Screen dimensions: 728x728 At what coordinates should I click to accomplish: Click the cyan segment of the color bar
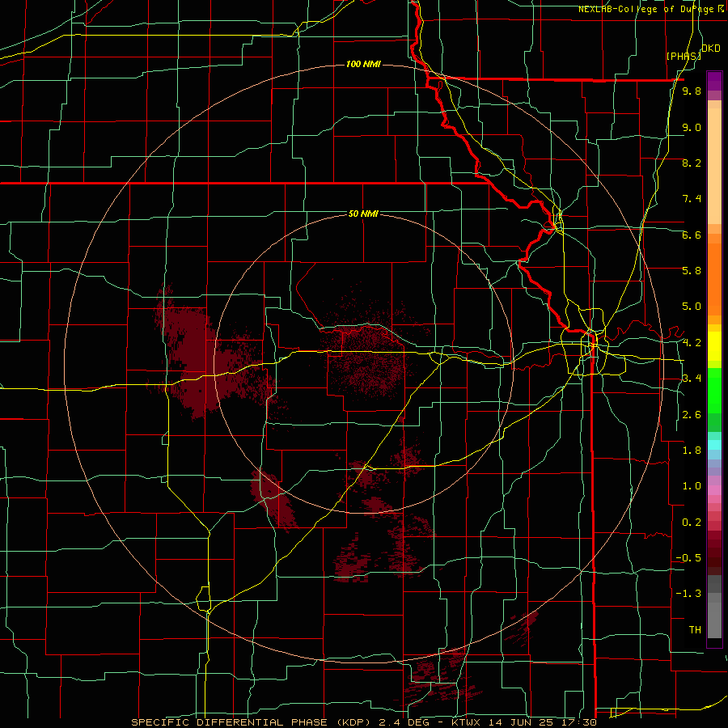pos(714,445)
